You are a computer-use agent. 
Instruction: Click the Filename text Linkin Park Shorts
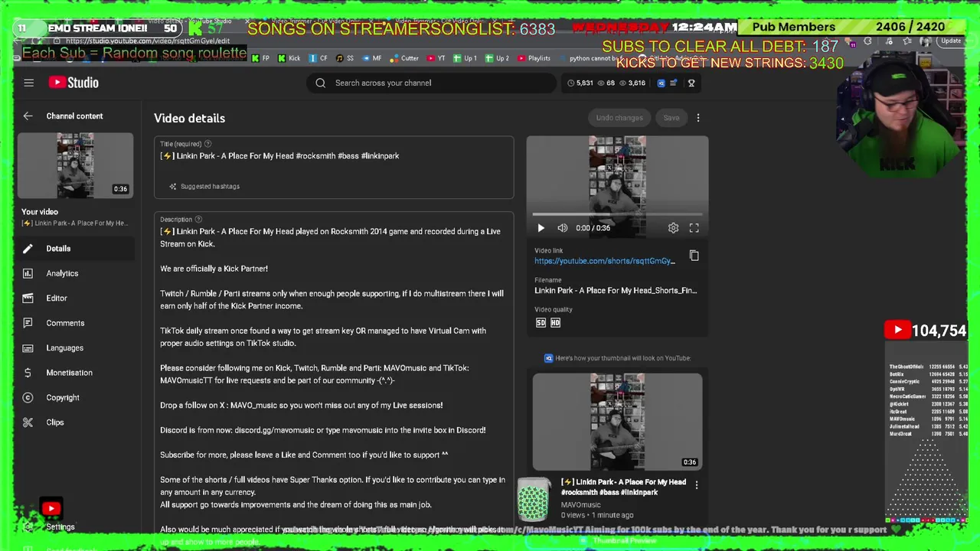616,291
